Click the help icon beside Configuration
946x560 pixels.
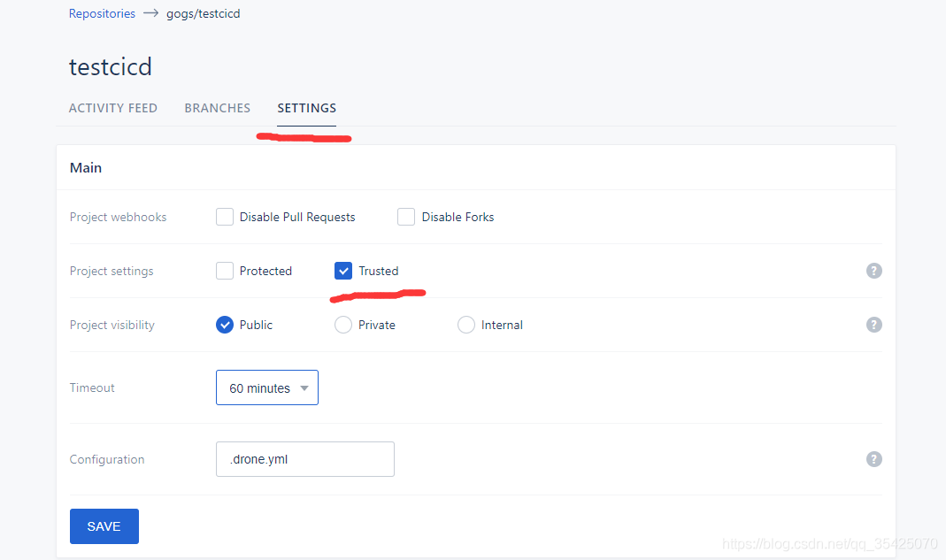(x=873, y=459)
